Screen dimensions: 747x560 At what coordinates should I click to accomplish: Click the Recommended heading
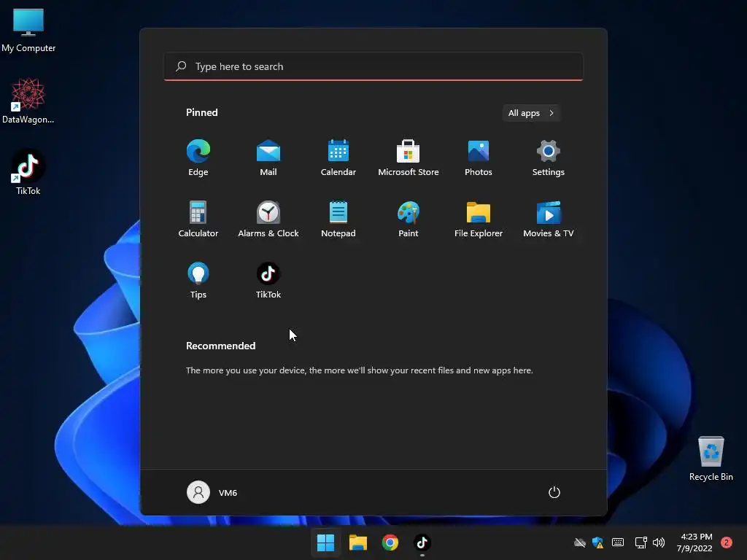(x=220, y=346)
